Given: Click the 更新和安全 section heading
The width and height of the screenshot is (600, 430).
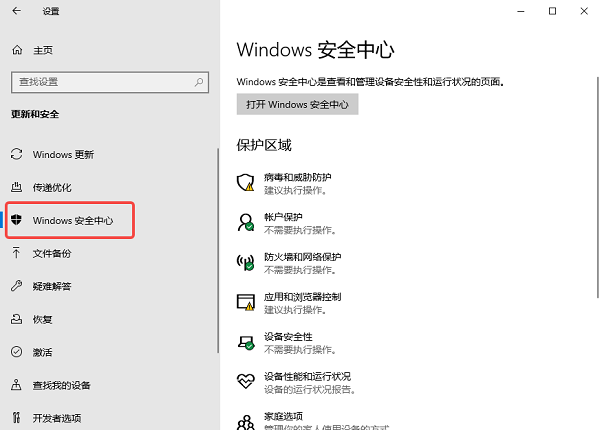Looking at the screenshot, I should [x=35, y=114].
